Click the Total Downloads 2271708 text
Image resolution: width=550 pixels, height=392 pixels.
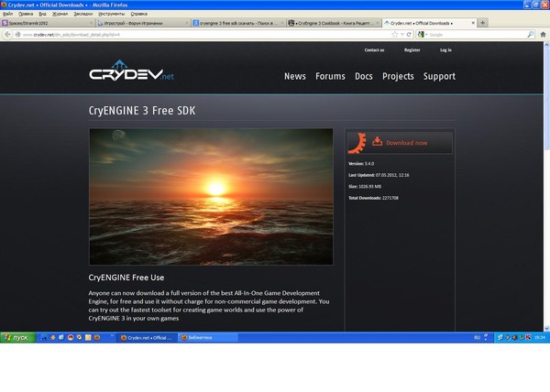(374, 198)
